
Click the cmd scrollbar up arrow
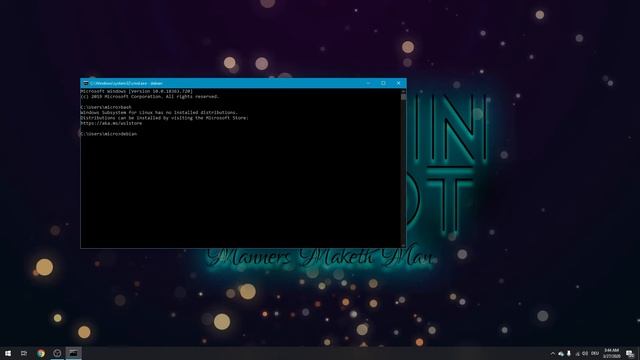(403, 91)
